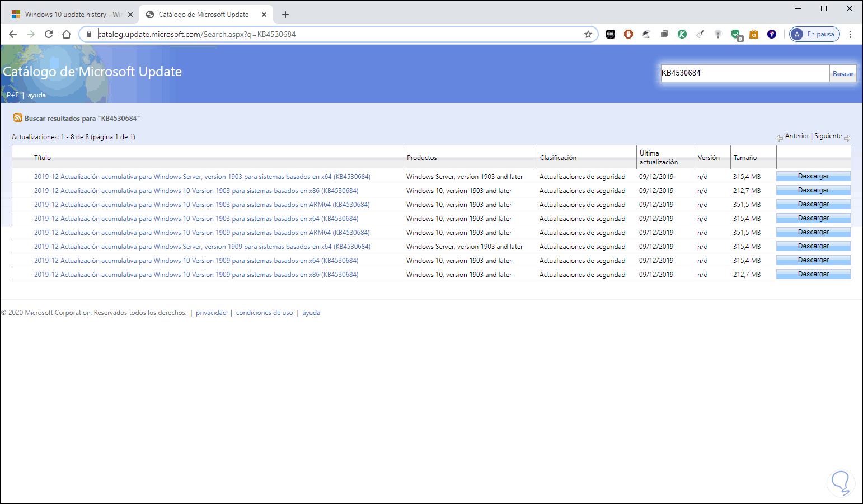
Task: Go to Anterior results page
Action: click(x=797, y=136)
